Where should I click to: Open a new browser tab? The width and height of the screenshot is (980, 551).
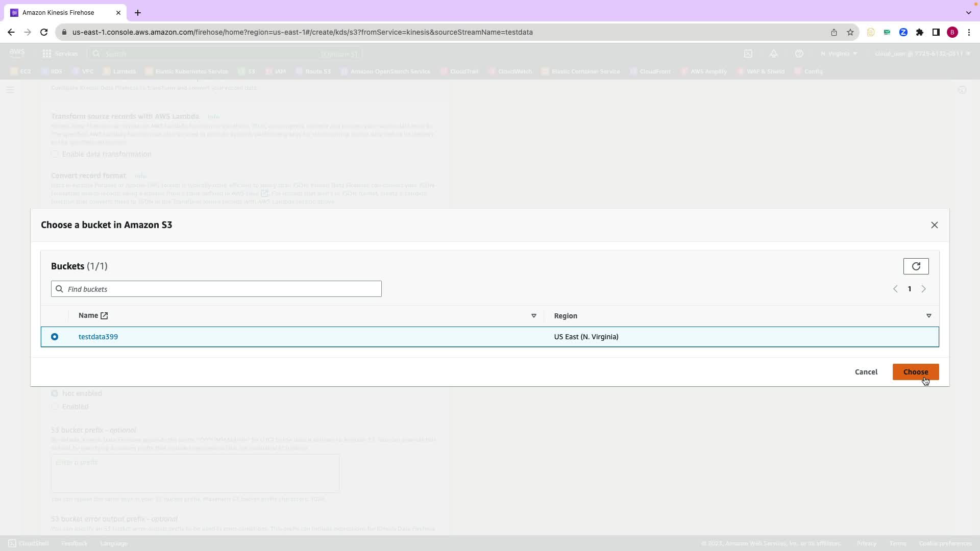coord(138,13)
